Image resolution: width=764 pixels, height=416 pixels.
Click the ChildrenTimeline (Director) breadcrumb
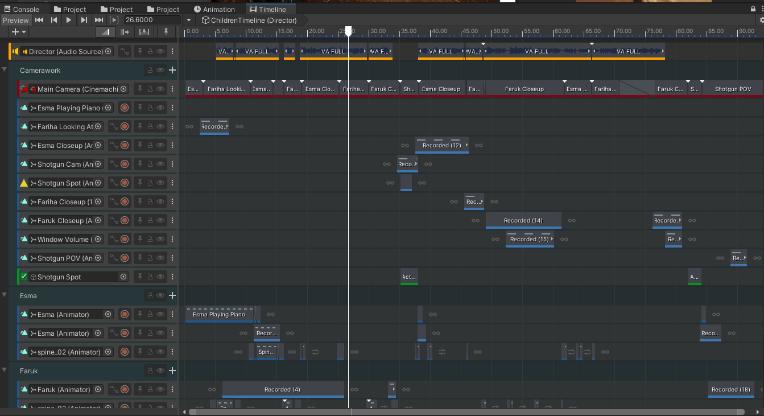click(x=249, y=20)
